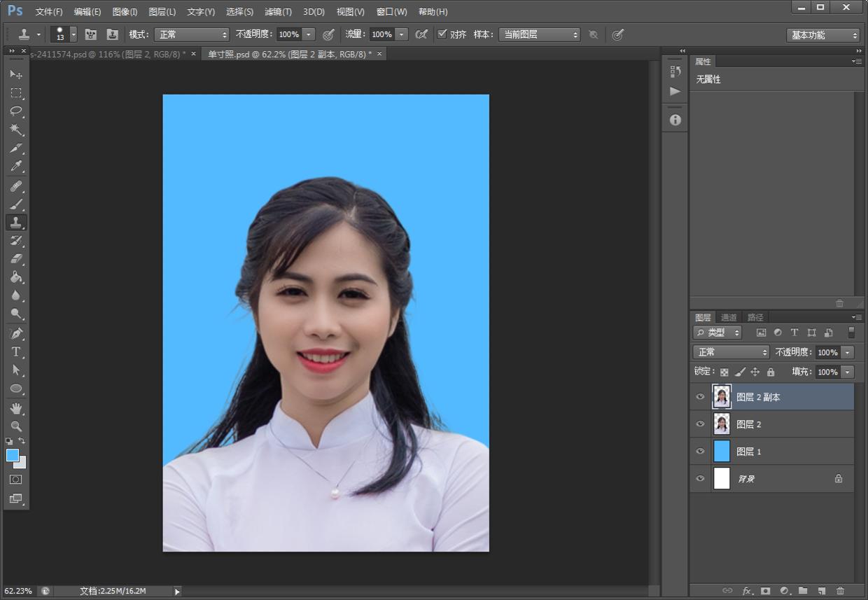This screenshot has height=600, width=868.
Task: Toggle visibility of 图层 1 layer
Action: (x=700, y=452)
